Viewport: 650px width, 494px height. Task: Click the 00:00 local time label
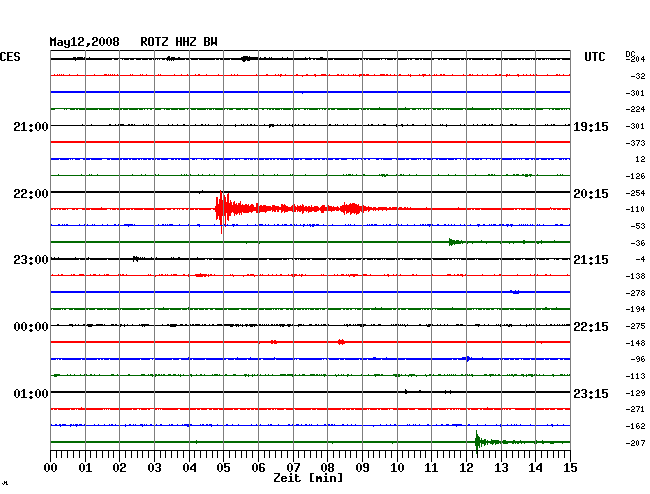tap(31, 327)
